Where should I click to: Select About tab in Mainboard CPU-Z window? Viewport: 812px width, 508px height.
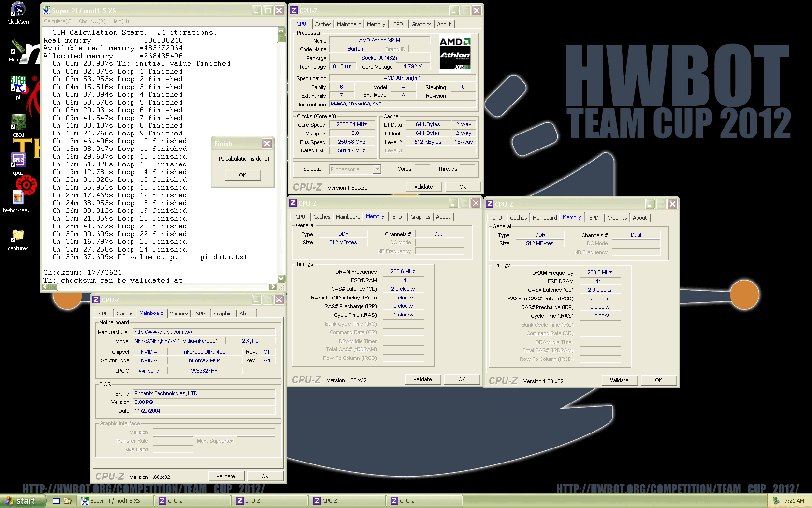pos(246,314)
